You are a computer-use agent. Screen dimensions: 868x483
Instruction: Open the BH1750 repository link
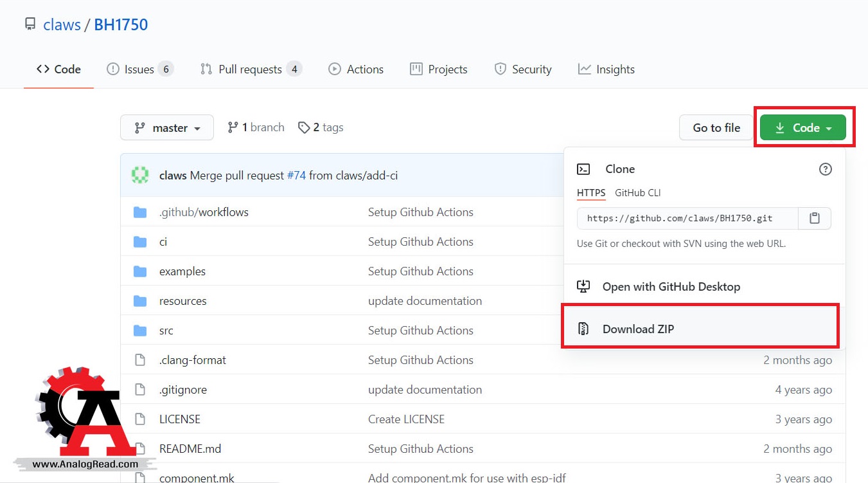[x=121, y=24]
